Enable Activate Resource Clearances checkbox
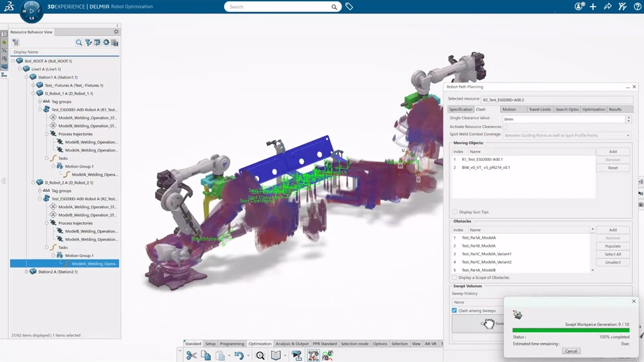This screenshot has width=644, height=362. [x=505, y=127]
